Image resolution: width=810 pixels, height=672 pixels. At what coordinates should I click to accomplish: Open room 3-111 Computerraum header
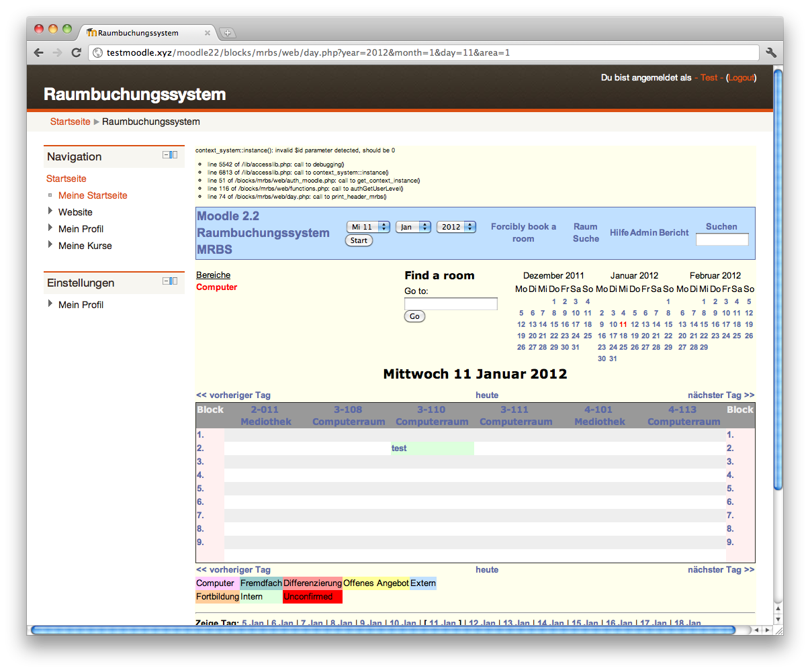click(x=515, y=416)
